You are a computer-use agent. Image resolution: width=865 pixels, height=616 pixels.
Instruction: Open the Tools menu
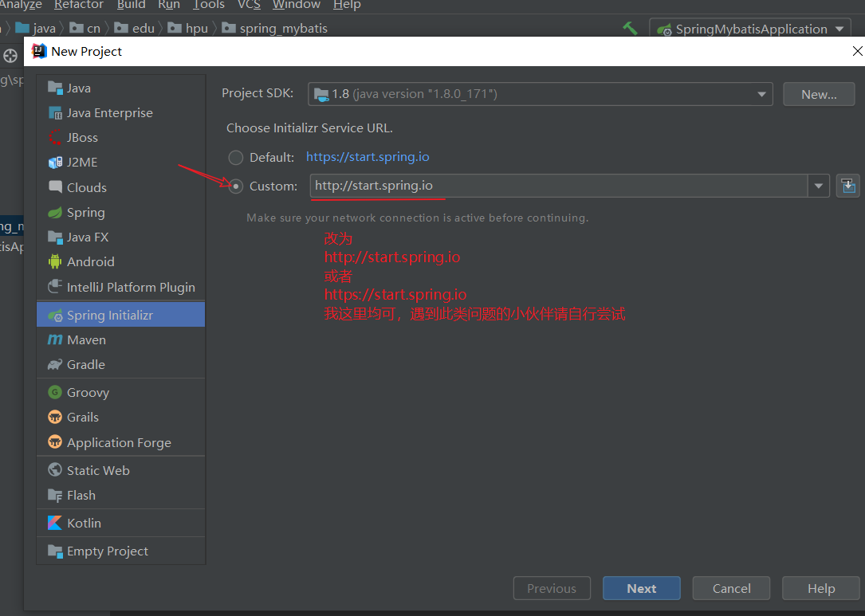209,5
